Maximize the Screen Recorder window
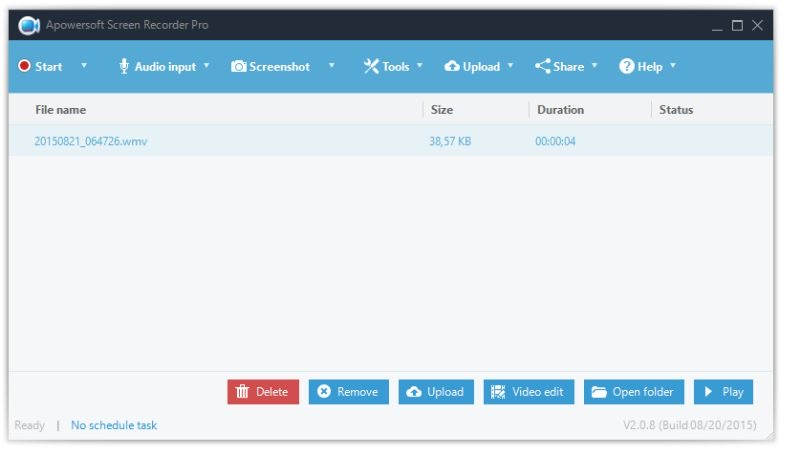 [x=737, y=26]
